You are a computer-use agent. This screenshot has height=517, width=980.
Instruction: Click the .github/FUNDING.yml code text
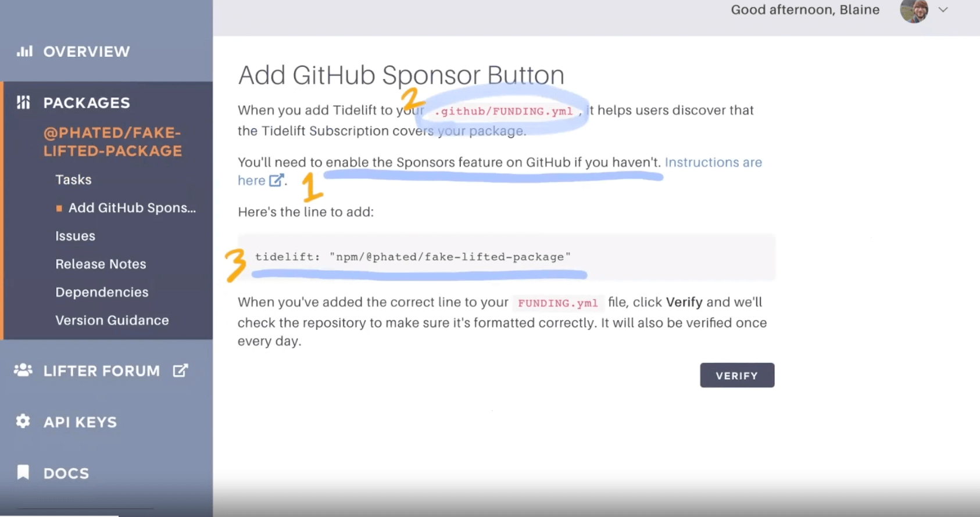503,111
